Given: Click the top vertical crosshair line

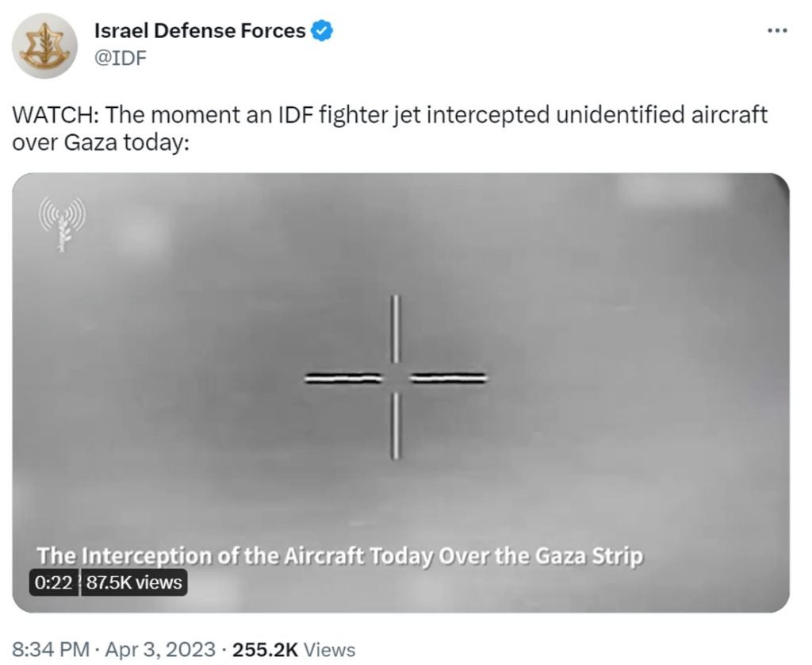Looking at the screenshot, I should (396, 328).
